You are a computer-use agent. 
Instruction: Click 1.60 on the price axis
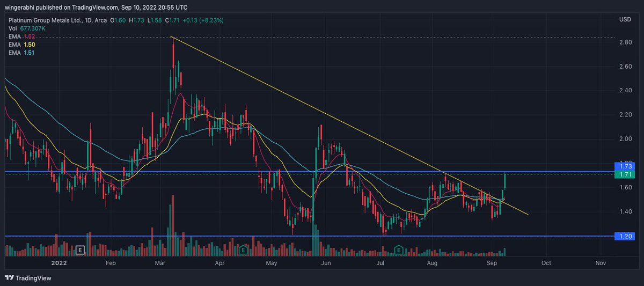[624, 187]
